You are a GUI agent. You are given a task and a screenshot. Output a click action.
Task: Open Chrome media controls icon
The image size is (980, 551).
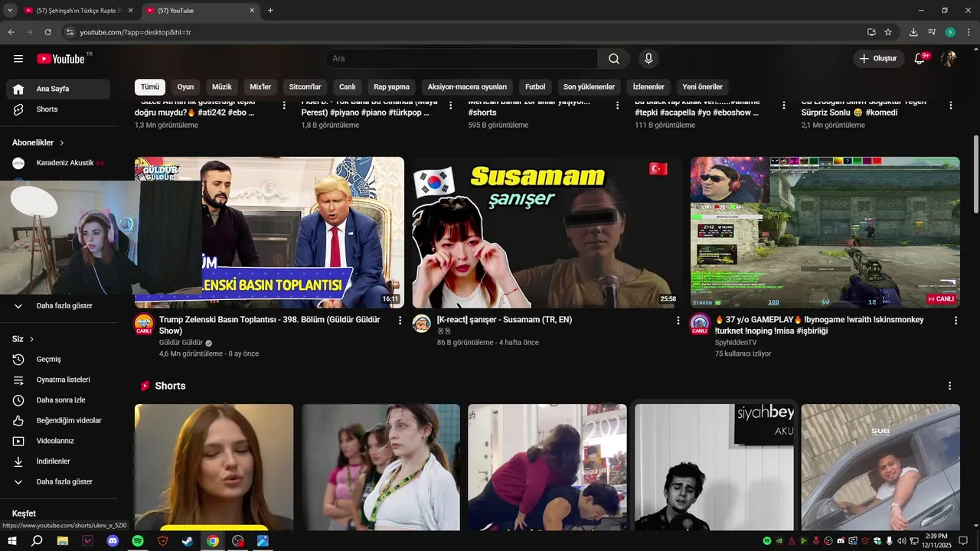point(932,32)
